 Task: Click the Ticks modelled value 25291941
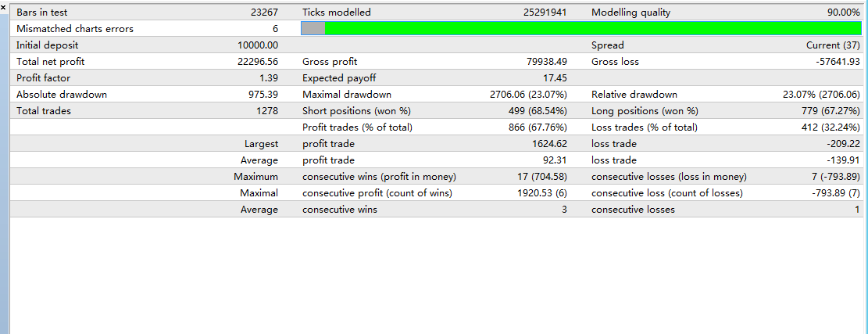click(x=545, y=13)
